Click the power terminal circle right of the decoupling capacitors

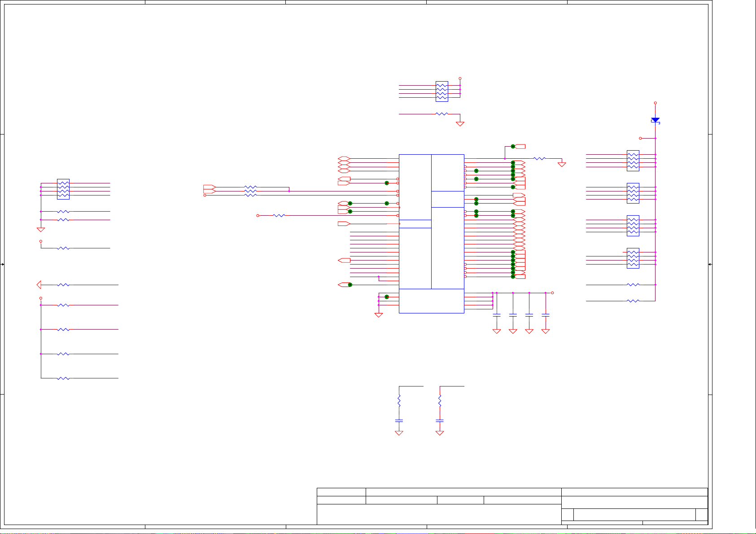tap(552, 293)
